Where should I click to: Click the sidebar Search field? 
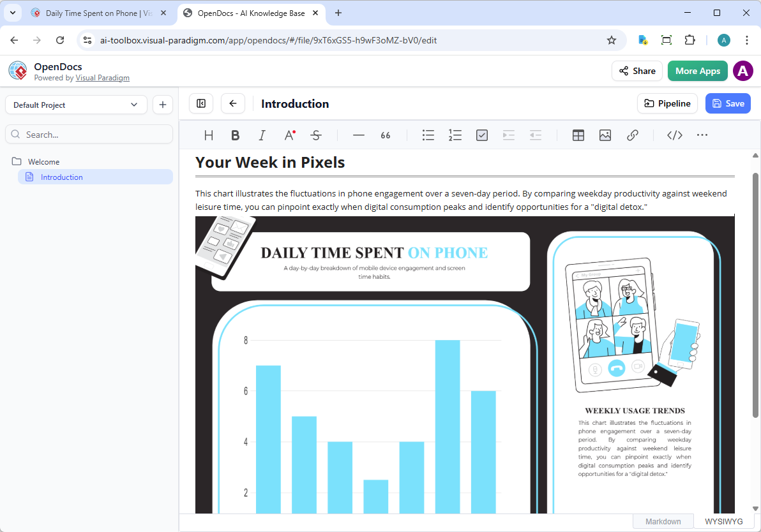click(89, 135)
